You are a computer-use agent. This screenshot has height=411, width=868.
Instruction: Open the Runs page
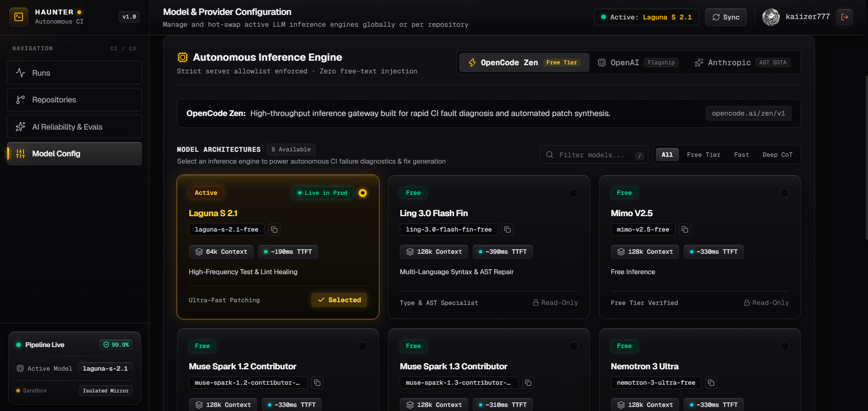[x=74, y=73]
